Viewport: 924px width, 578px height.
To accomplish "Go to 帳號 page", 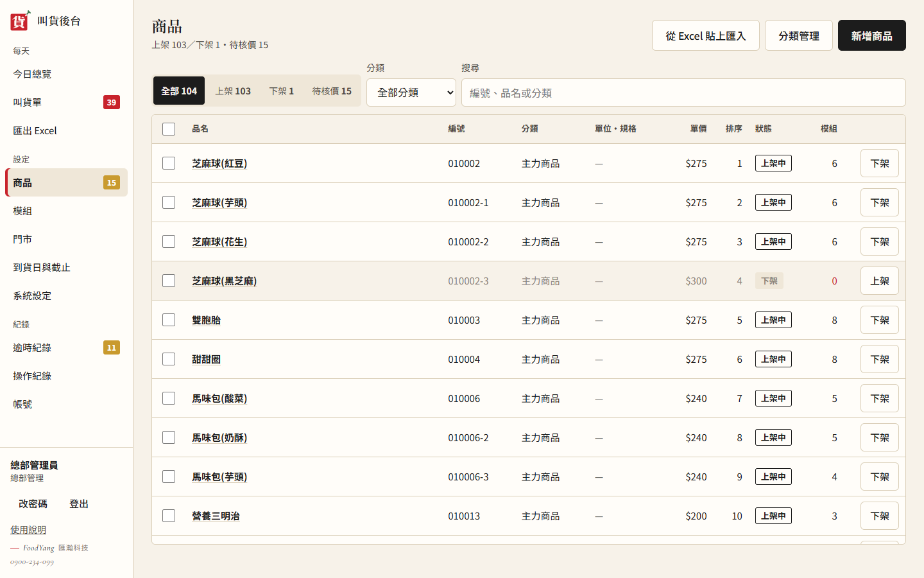I will [66, 404].
